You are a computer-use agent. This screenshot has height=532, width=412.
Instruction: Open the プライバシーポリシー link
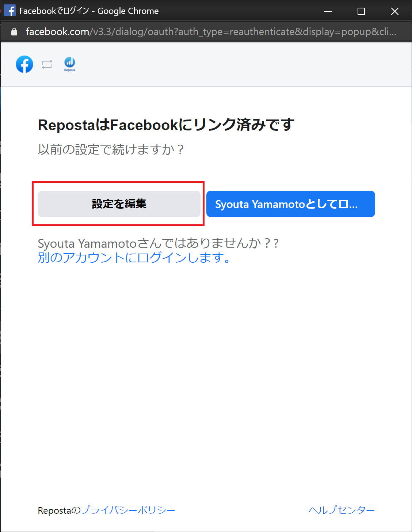[128, 510]
